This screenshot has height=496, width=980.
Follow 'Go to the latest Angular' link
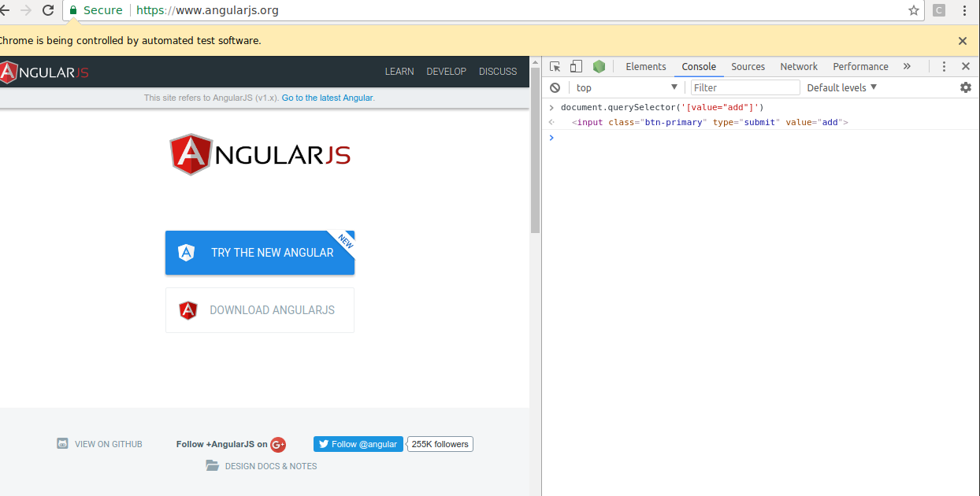[327, 98]
